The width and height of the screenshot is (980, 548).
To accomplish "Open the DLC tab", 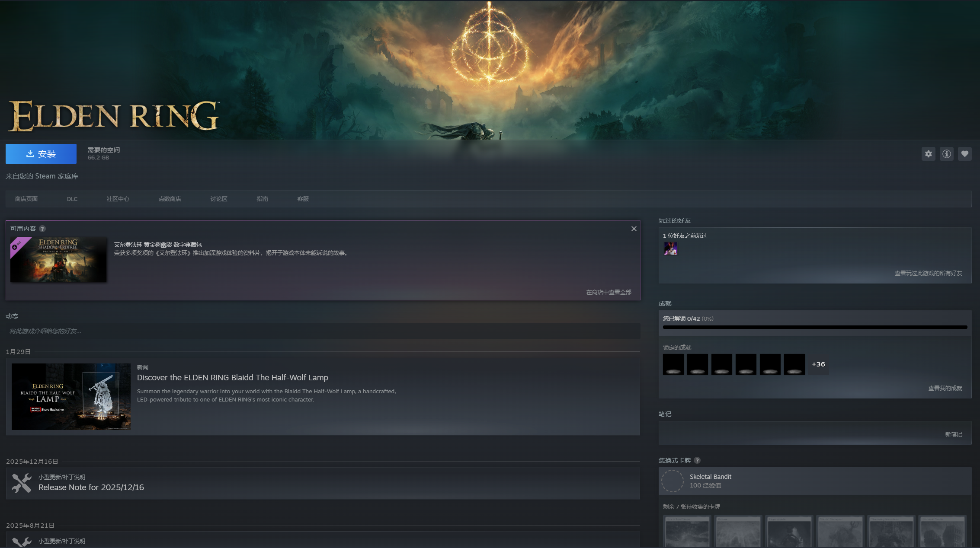I will 72,199.
